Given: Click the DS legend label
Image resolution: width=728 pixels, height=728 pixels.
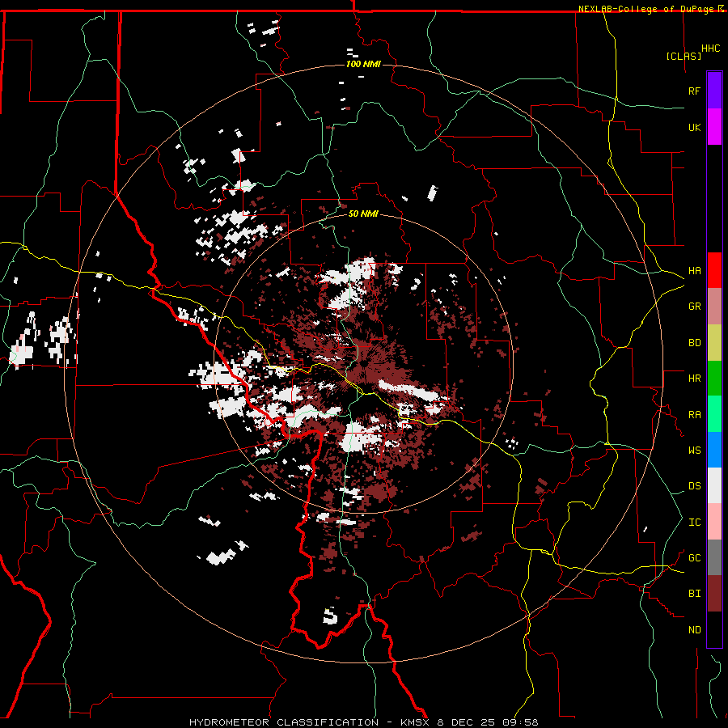Looking at the screenshot, I should tap(694, 486).
